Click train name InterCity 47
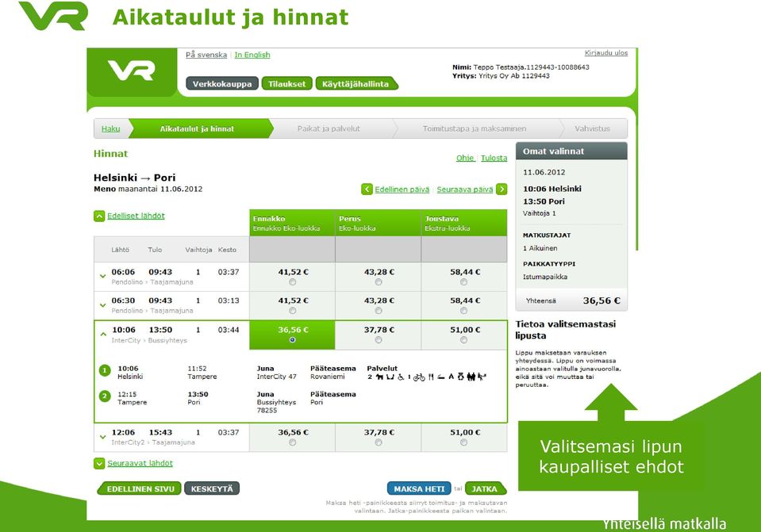 (x=277, y=377)
